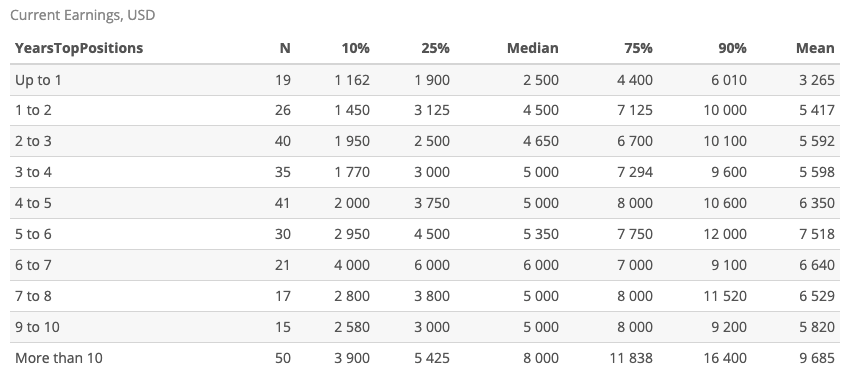Select the 16 400 cell in 90% column
848x381 pixels.
[725, 358]
